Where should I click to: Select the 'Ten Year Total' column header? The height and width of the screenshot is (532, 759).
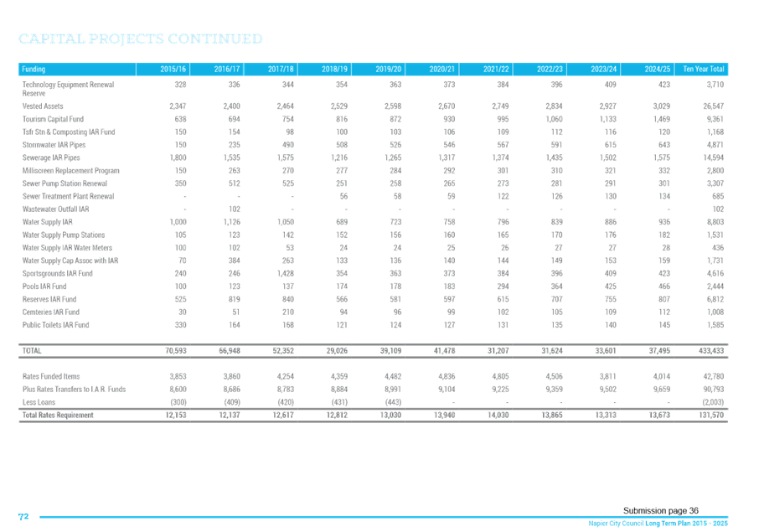(x=701, y=70)
